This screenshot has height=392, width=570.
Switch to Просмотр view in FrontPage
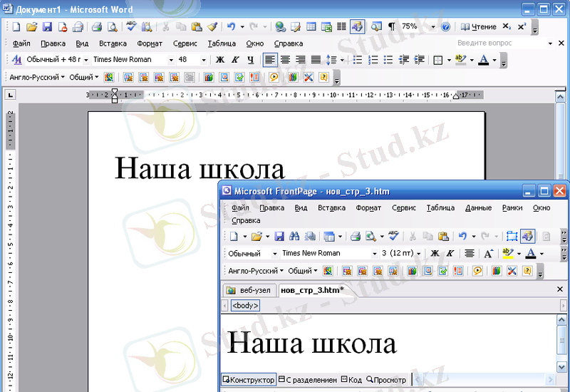pyautogui.click(x=386, y=380)
